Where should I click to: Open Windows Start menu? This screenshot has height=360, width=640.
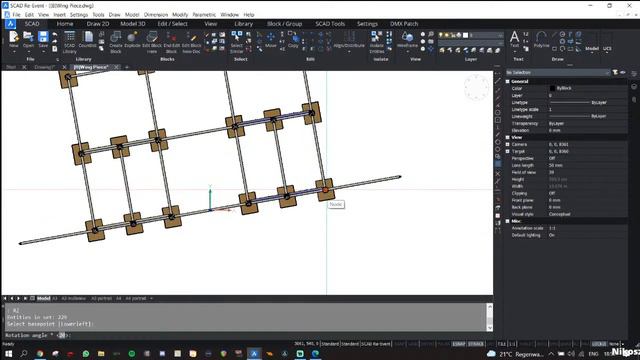pyautogui.click(x=8, y=353)
